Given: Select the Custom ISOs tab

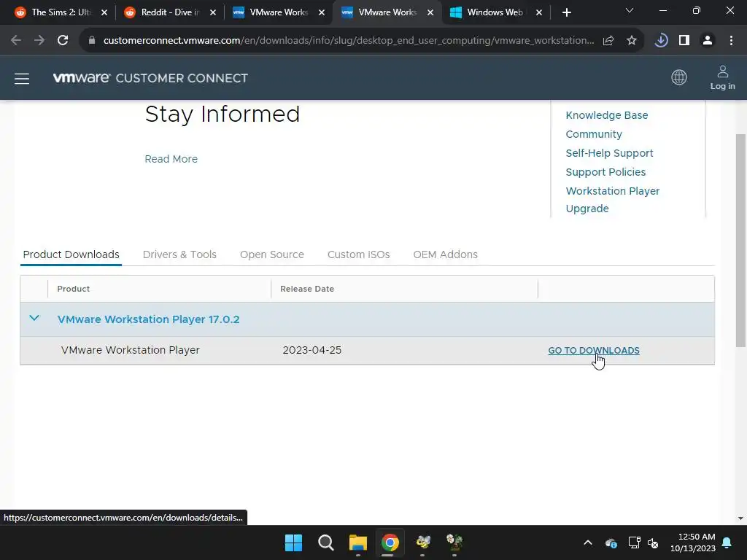Looking at the screenshot, I should click(x=359, y=254).
